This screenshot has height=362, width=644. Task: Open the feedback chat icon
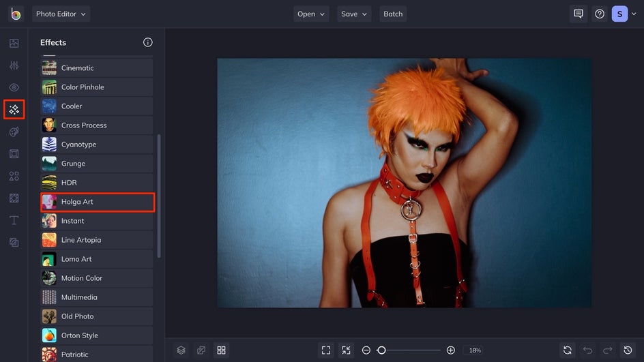click(x=579, y=14)
